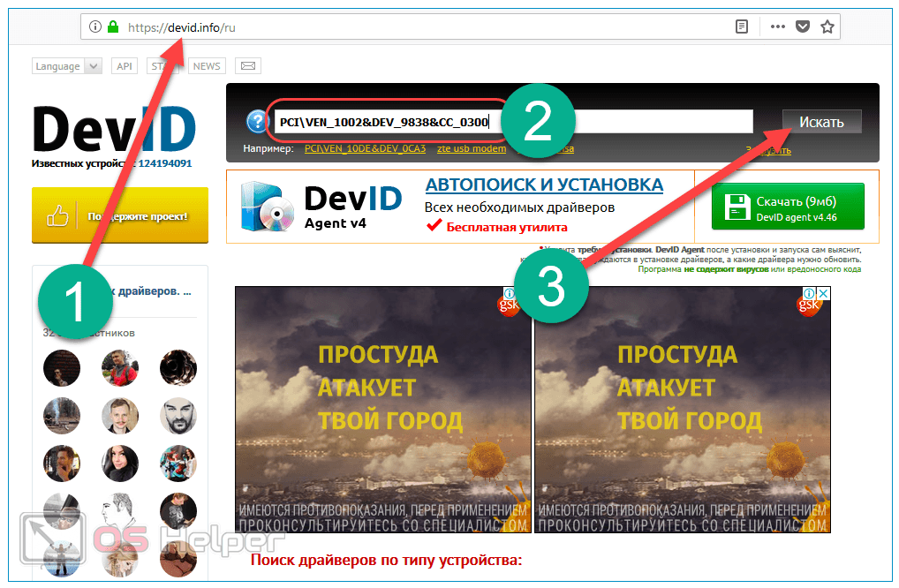The width and height of the screenshot is (899, 588).
Task: Toggle reader view icon in address bar
Action: [741, 26]
